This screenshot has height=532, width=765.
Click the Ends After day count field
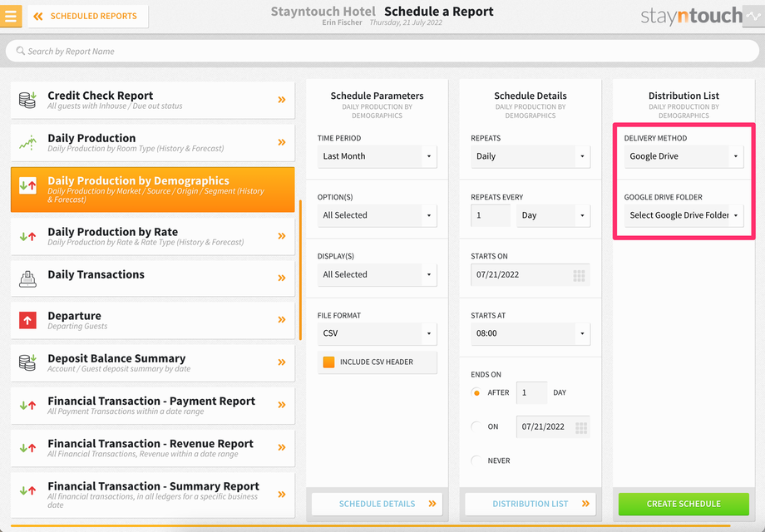click(532, 392)
